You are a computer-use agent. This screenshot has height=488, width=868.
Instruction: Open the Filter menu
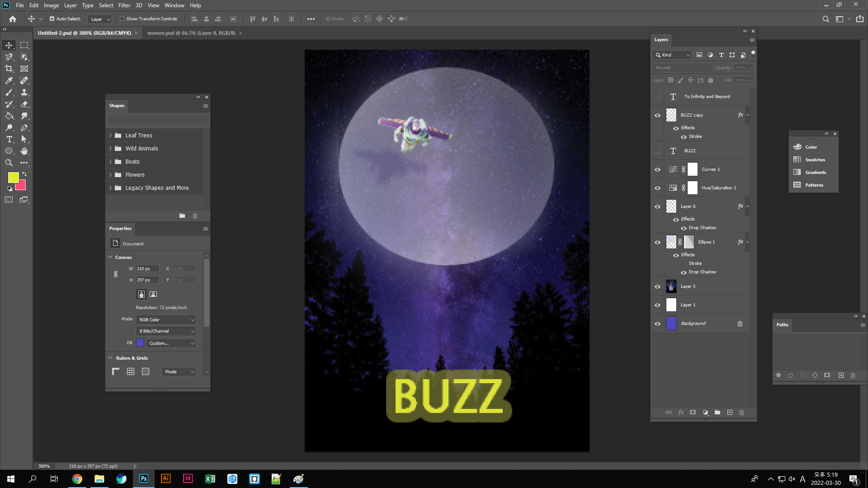tap(124, 5)
